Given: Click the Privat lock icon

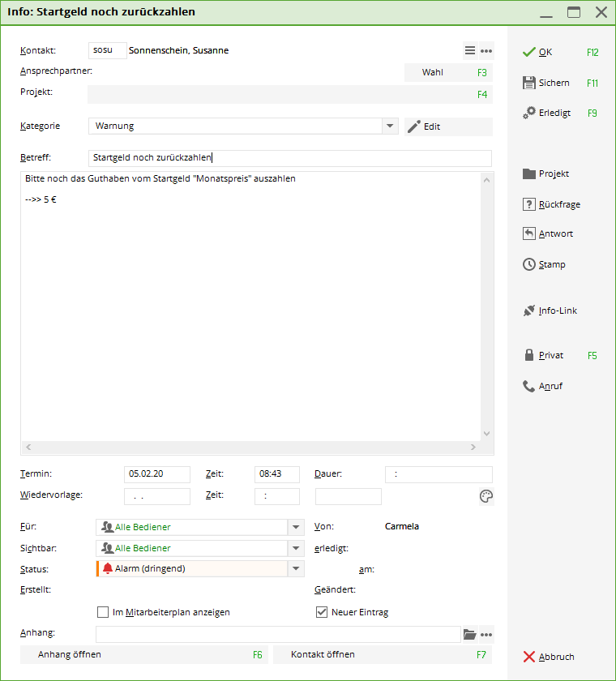Looking at the screenshot, I should pyautogui.click(x=529, y=355).
